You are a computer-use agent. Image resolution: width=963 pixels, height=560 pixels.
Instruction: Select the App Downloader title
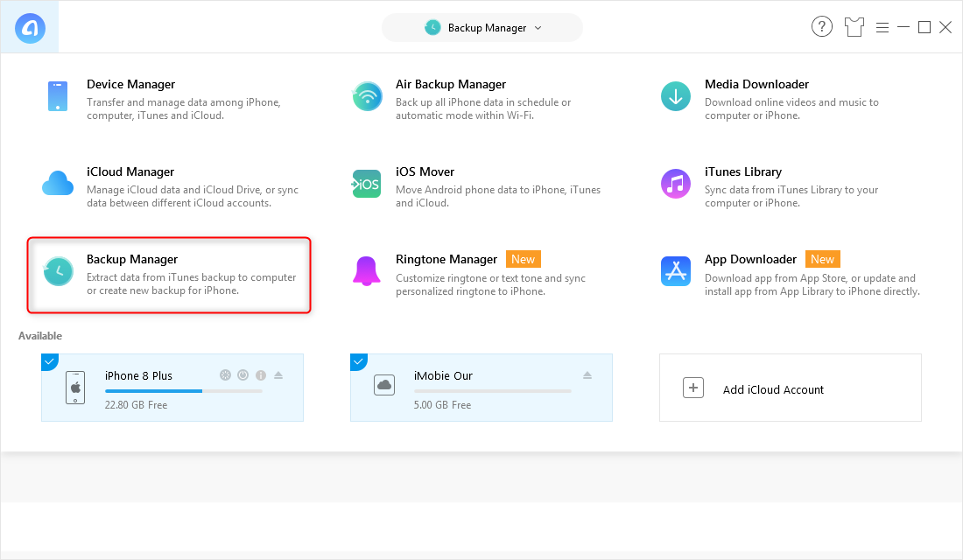(750, 259)
